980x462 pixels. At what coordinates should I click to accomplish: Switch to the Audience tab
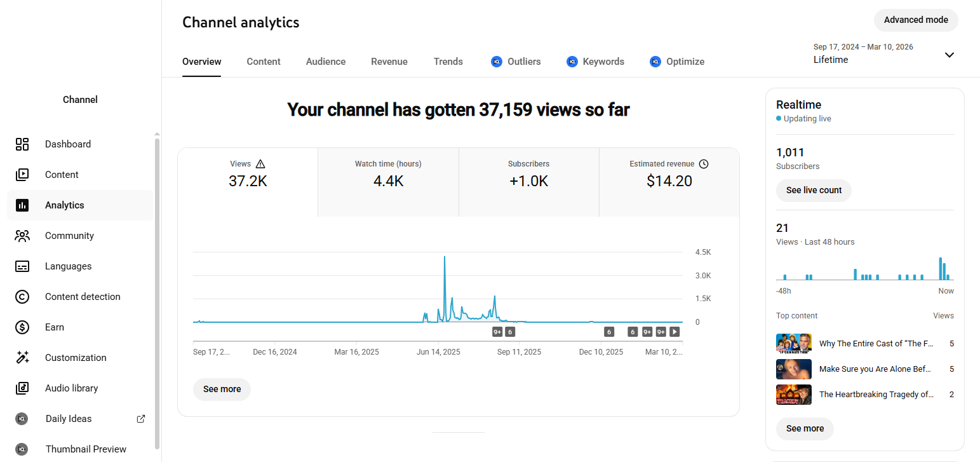326,62
